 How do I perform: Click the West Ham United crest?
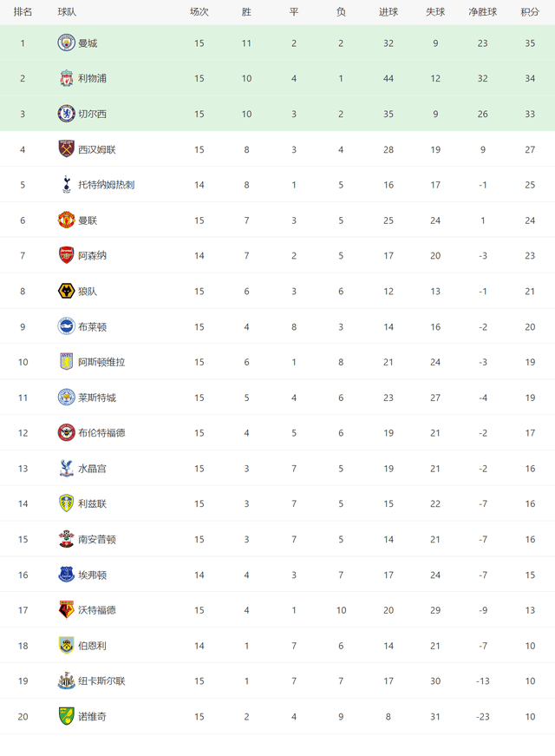(x=67, y=149)
